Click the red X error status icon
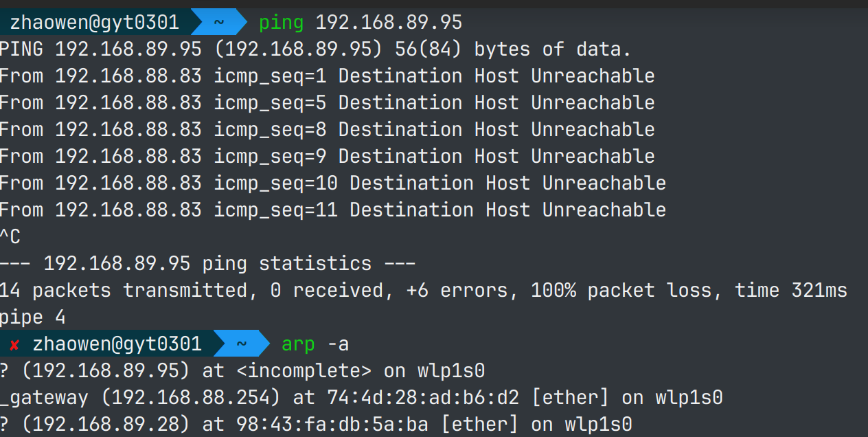The image size is (868, 437). pyautogui.click(x=14, y=344)
